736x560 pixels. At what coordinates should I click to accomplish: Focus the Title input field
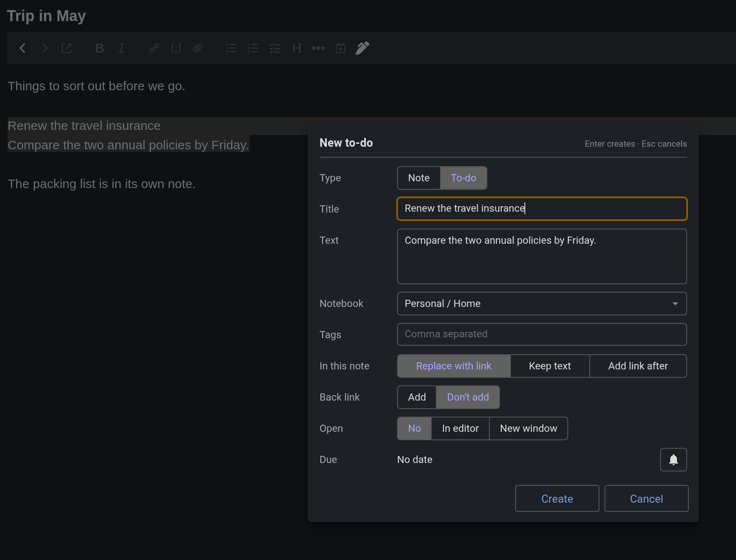[x=542, y=209]
